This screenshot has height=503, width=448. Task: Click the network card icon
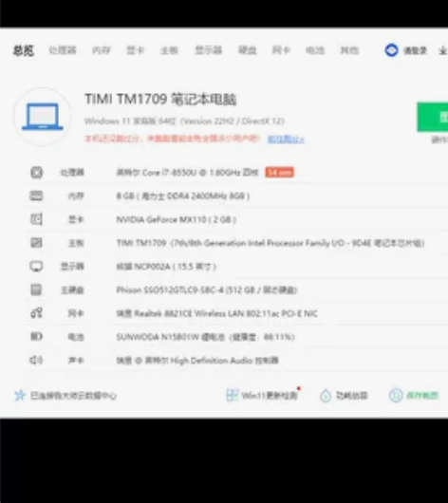pyautogui.click(x=36, y=313)
